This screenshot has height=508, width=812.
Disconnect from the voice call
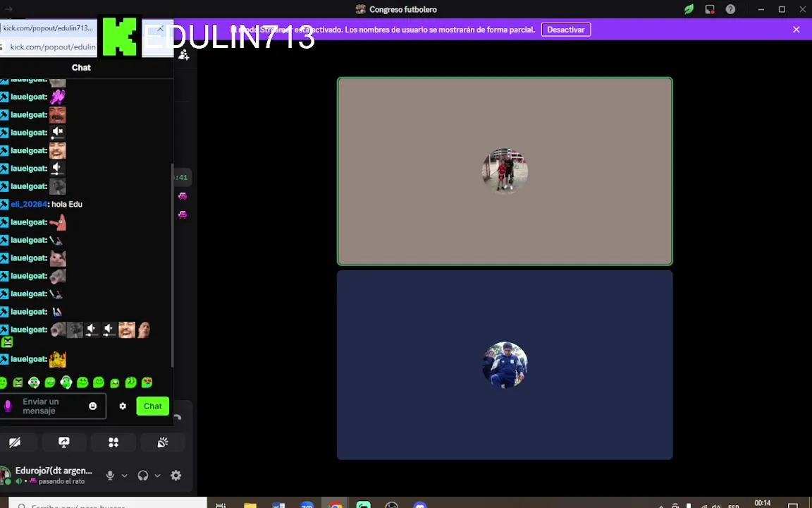click(178, 418)
